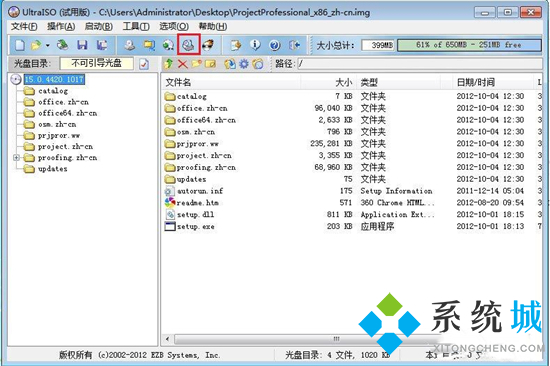Open the 操作(A) menu
Screen dimensions: 550x366
click(x=61, y=26)
